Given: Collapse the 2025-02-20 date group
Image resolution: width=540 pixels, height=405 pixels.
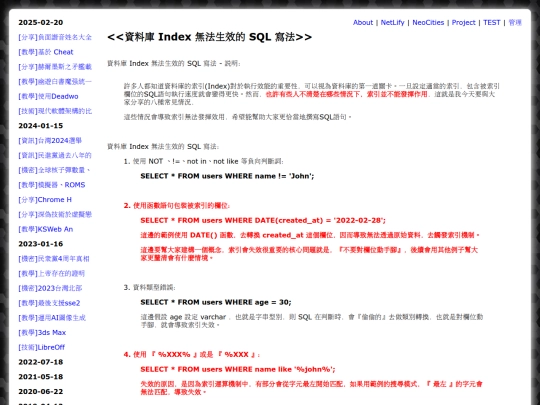Looking at the screenshot, I should click(x=41, y=22).
